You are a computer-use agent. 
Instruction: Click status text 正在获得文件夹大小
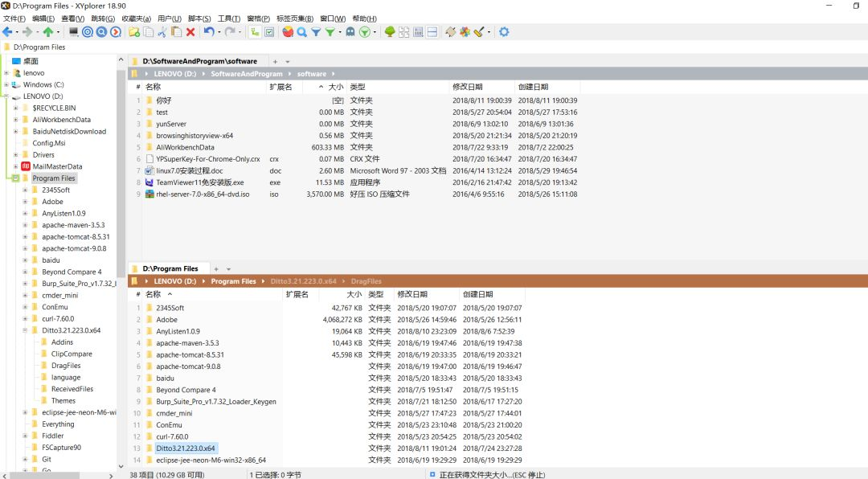coord(492,475)
